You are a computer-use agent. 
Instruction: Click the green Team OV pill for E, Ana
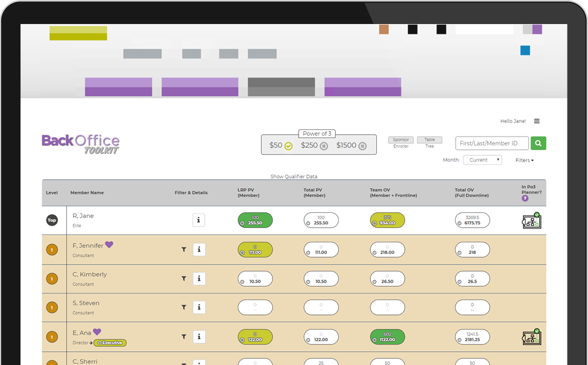click(x=387, y=337)
